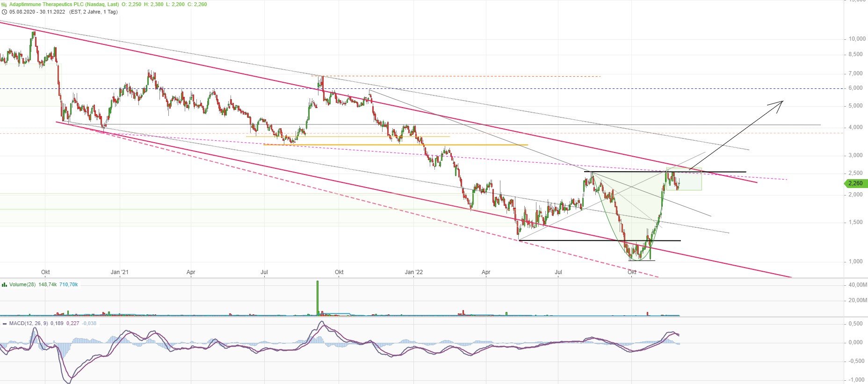Click the '(EST, 2 Jahre, 1 Tag)' interval text
The width and height of the screenshot is (868, 384).
(x=93, y=12)
